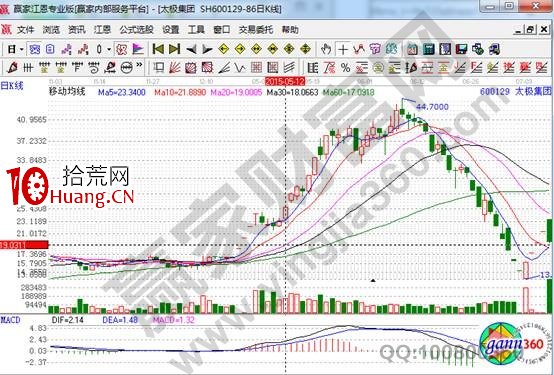Click the red staircase icon
The height and width of the screenshot is (375, 554).
(x=83, y=49)
